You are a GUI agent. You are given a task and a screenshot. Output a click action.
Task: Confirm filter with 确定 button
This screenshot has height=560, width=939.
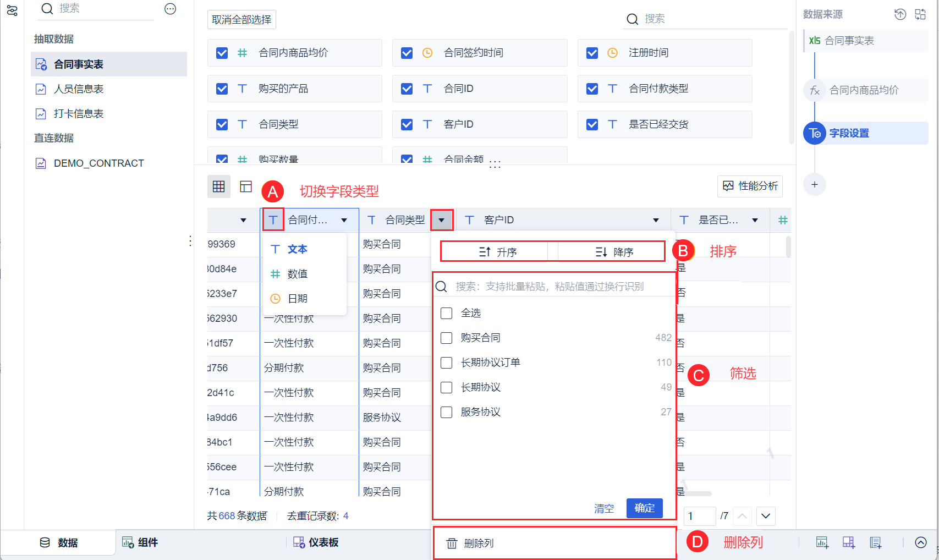645,508
